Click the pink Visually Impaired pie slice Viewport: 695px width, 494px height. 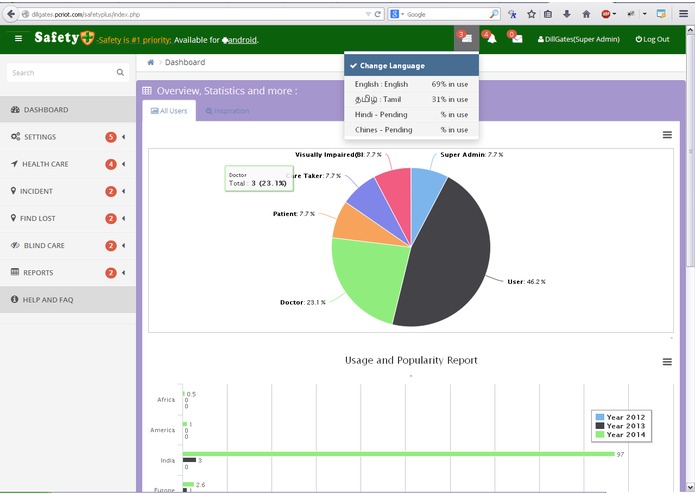click(x=397, y=195)
